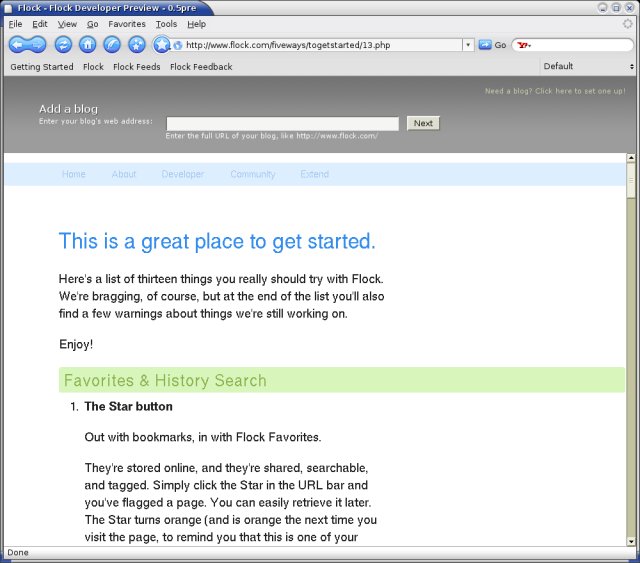
Task: Open the favorites manager star icon
Action: pos(137,45)
